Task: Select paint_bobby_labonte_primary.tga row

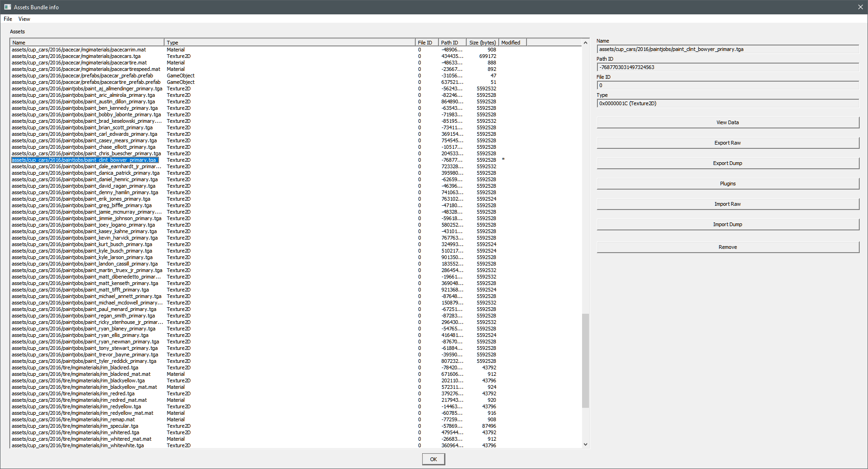Action: tap(296, 114)
